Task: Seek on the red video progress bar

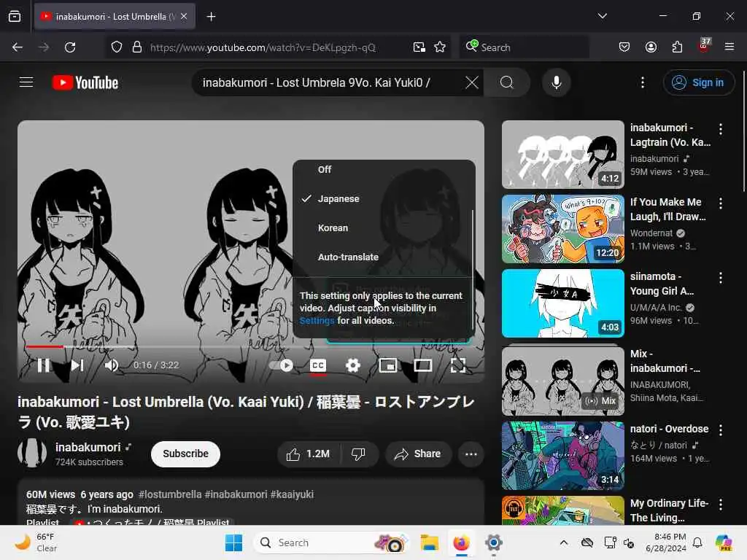Action: [x=44, y=346]
